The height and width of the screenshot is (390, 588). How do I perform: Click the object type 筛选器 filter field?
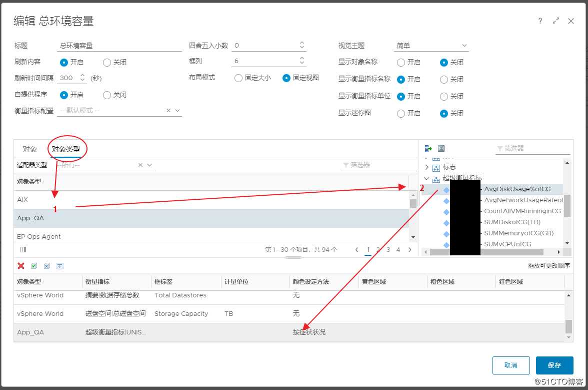(x=379, y=165)
